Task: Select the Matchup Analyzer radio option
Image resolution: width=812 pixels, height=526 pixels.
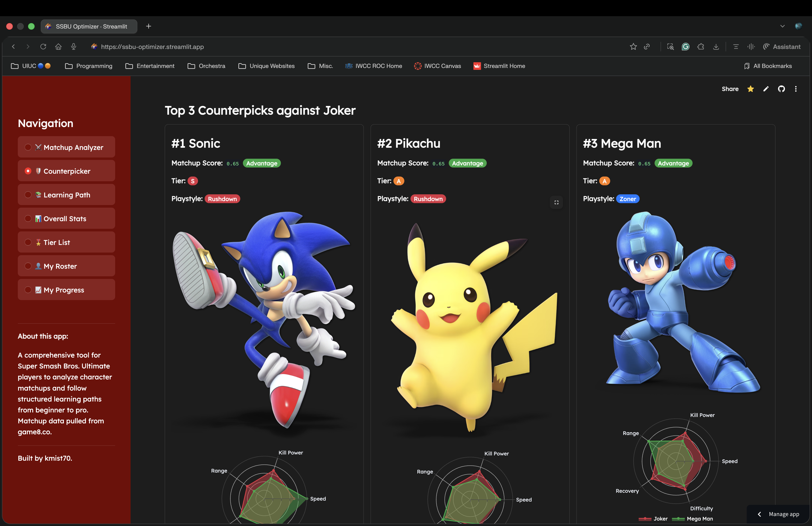Action: tap(66, 147)
